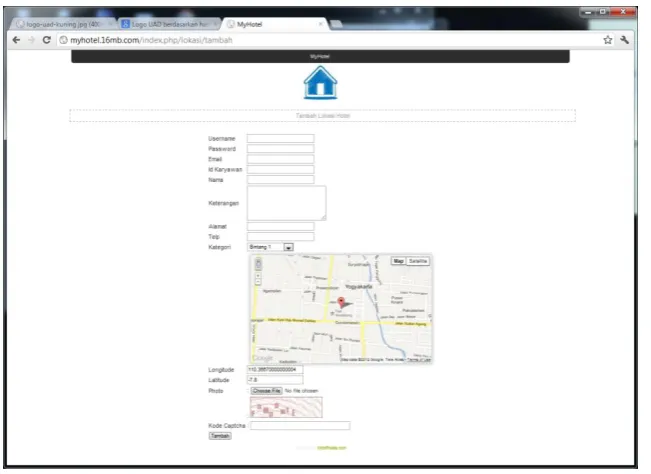Open new tab button in Chrome
Viewport: 651px width, 474px height.
[336, 24]
